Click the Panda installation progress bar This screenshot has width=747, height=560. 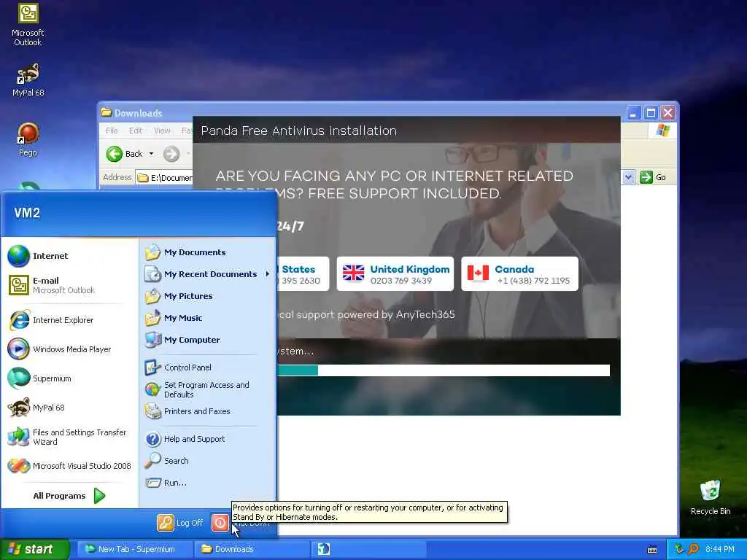pos(443,370)
